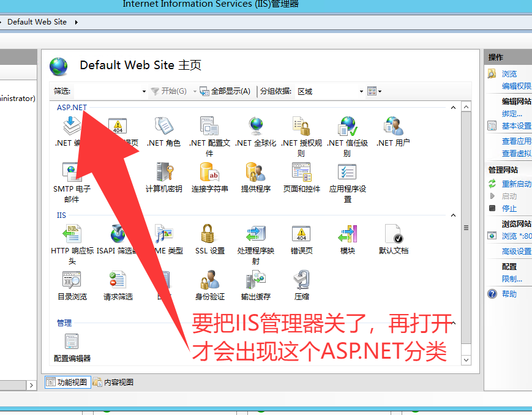Open the 处理程序映射 feature
This screenshot has width=532, height=415.
coord(256,244)
